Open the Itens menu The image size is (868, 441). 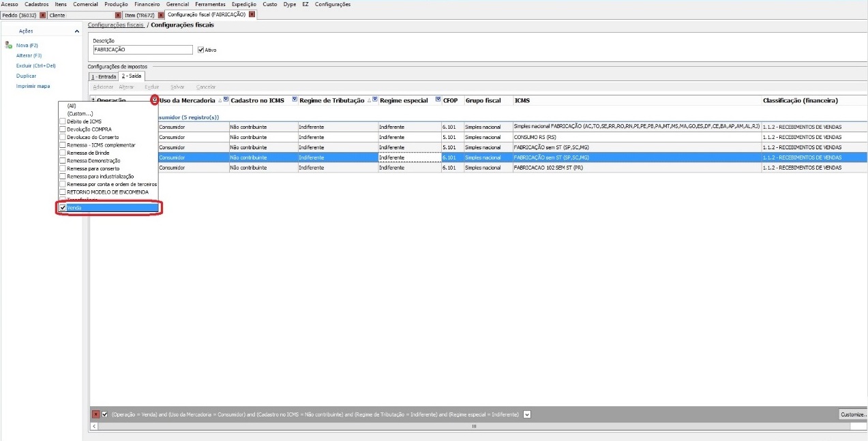(x=61, y=4)
